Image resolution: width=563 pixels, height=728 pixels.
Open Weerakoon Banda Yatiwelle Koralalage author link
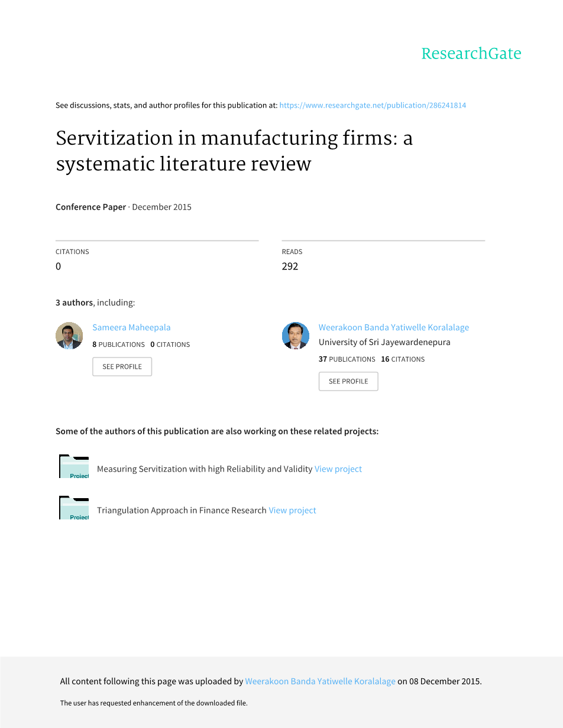point(393,327)
